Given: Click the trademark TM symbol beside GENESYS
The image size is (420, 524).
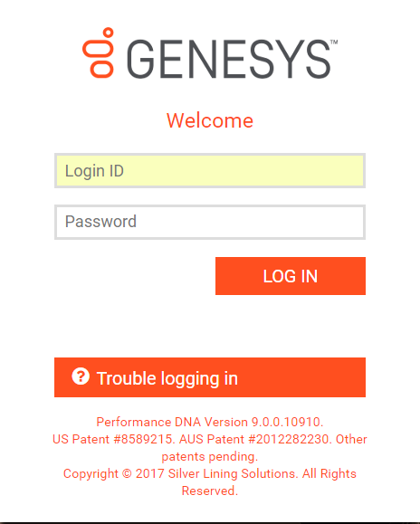Looking at the screenshot, I should click(x=334, y=42).
